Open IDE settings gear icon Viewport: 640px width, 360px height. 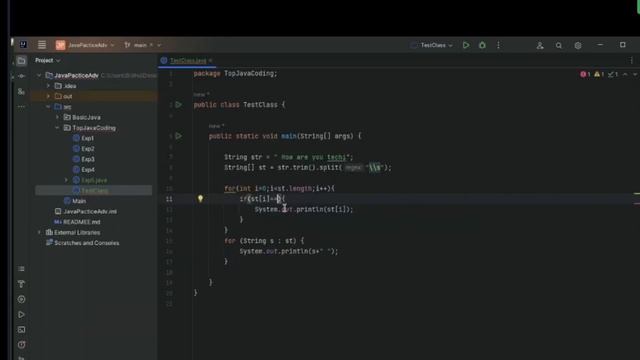(x=578, y=46)
